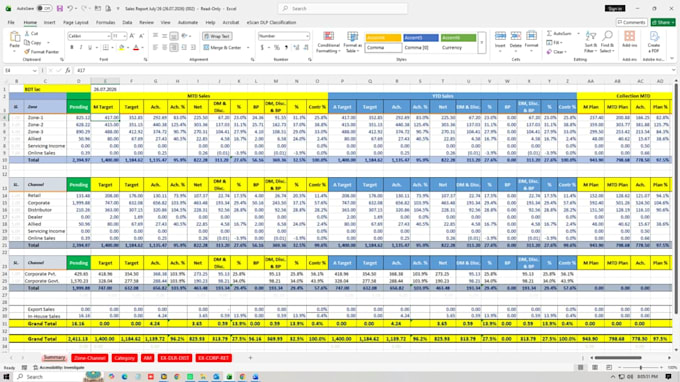Open Format as Table gallery

(353, 42)
